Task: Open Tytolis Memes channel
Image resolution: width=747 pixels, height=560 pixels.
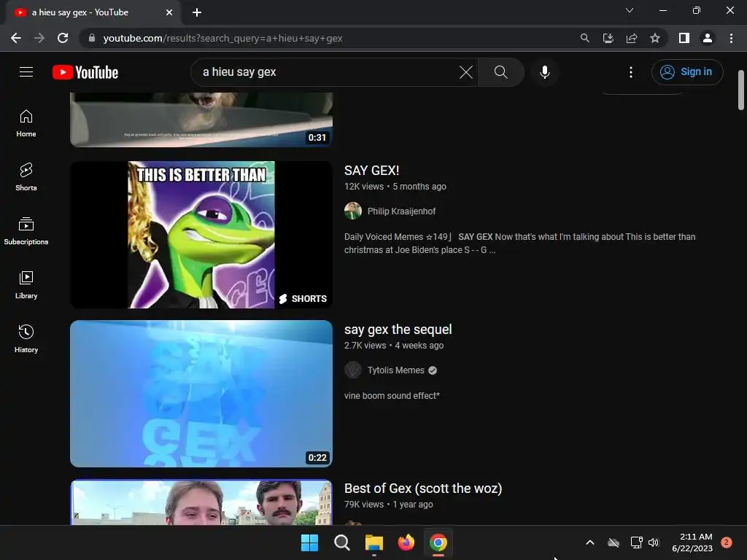Action: (395, 370)
